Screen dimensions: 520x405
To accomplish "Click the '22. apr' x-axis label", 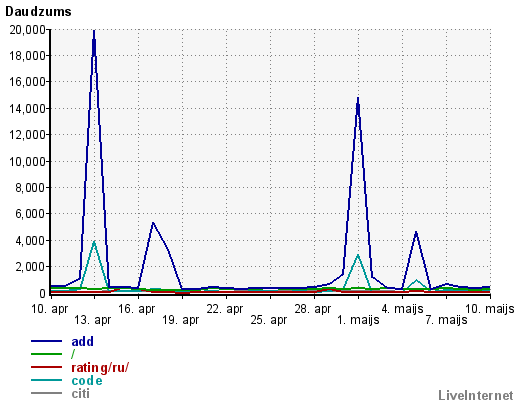I will [x=225, y=309].
